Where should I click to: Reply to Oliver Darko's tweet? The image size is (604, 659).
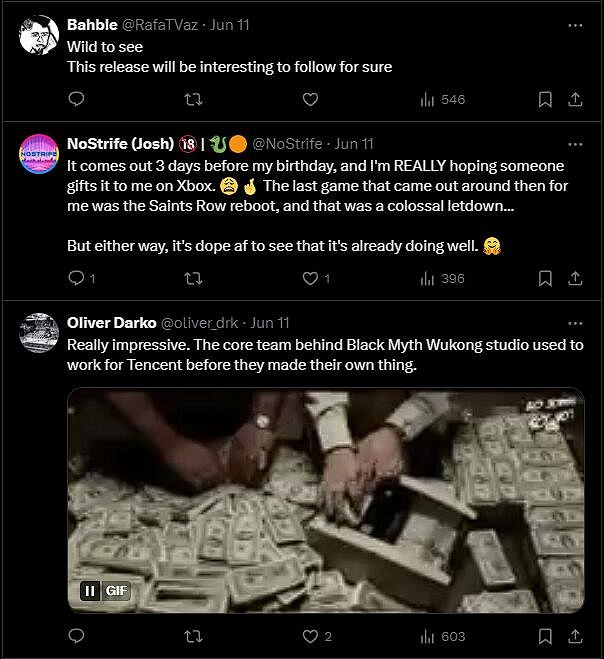click(77, 636)
